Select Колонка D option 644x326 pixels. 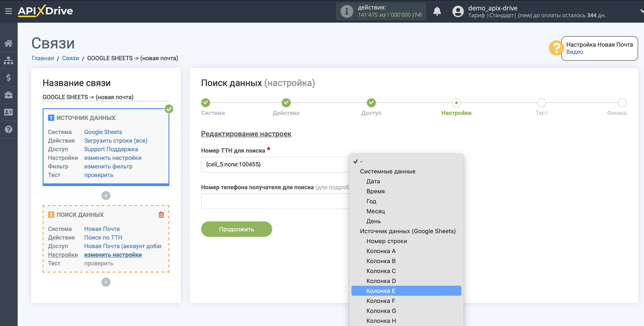[406, 281]
